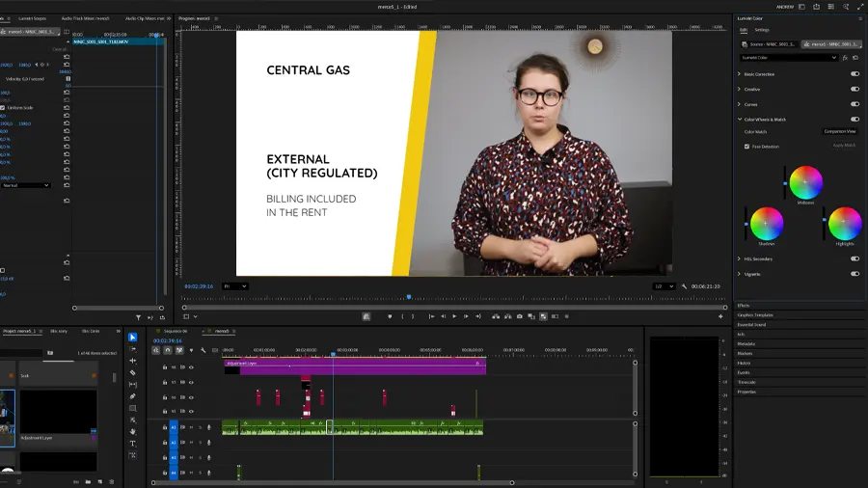Export a frame with the camera icon
The image size is (868, 488).
click(x=519, y=316)
